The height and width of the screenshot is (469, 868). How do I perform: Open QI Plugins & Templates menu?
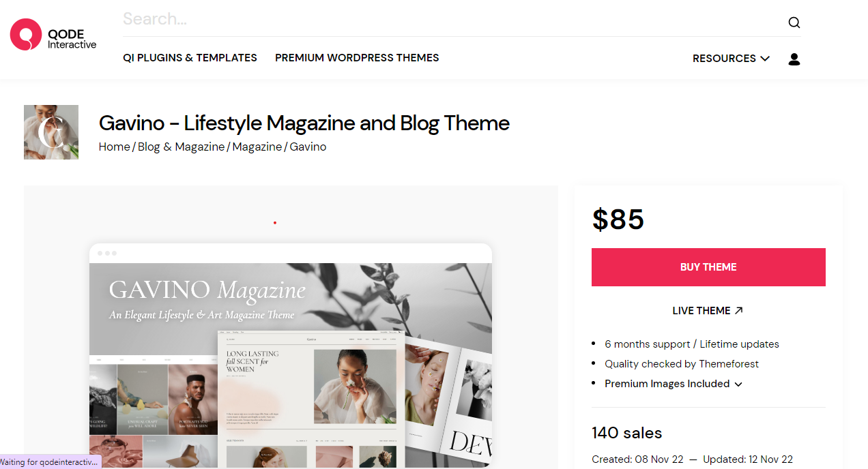point(190,58)
